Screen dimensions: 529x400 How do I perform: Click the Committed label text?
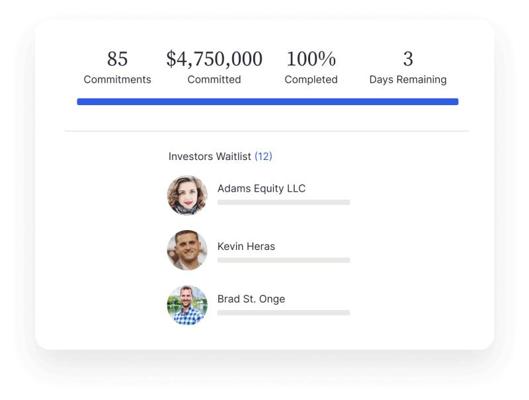point(214,80)
